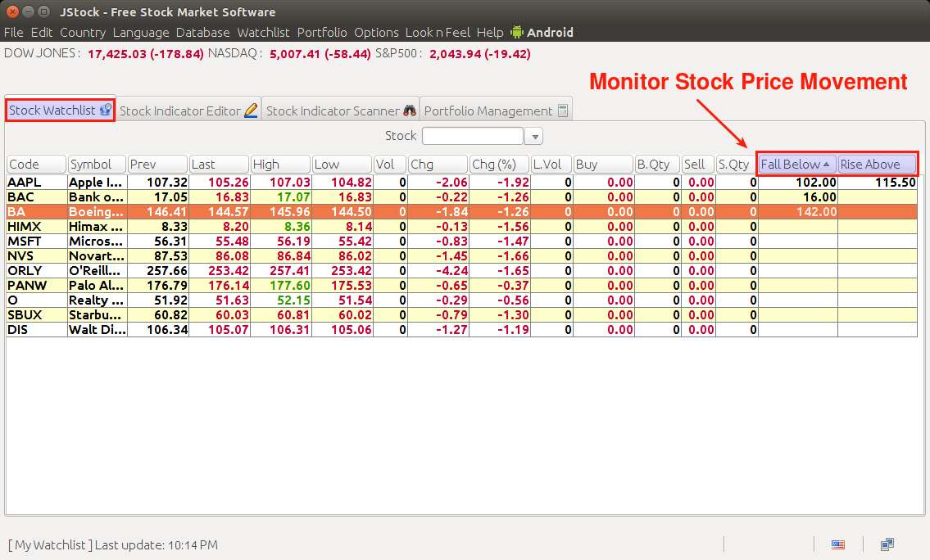
Task: Switch to Stock Indicator Editor tab
Action: click(x=188, y=111)
